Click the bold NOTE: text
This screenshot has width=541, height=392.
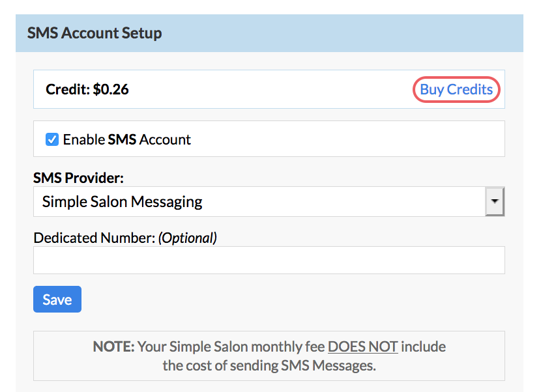113,346
